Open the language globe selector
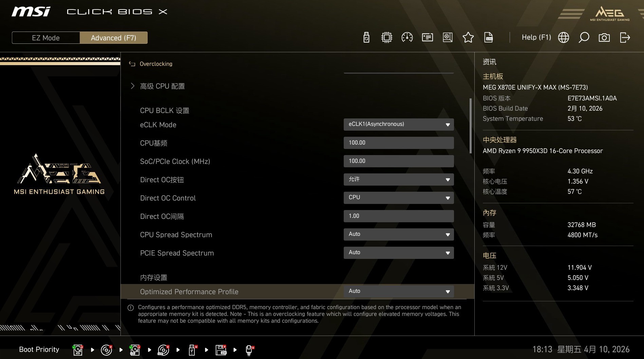 tap(563, 37)
